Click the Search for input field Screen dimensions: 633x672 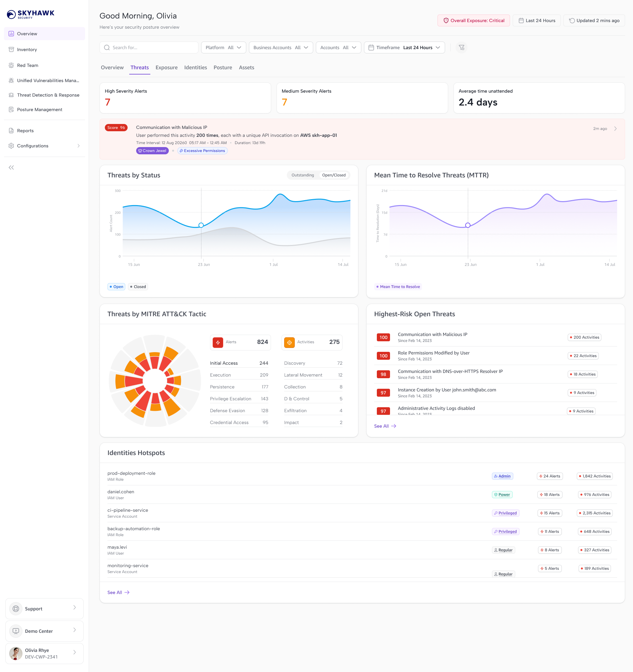coord(149,48)
